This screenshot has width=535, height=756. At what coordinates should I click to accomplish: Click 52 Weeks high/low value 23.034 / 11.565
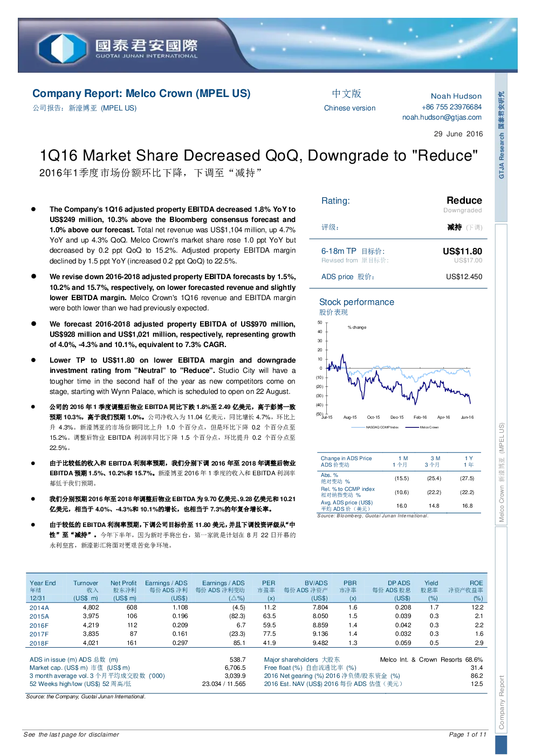tap(224, 684)
